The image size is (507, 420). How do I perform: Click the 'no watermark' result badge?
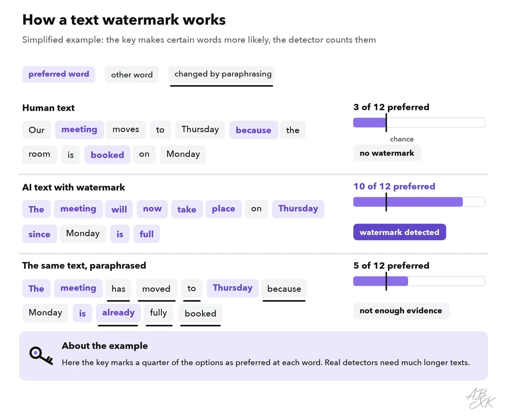[x=387, y=153]
